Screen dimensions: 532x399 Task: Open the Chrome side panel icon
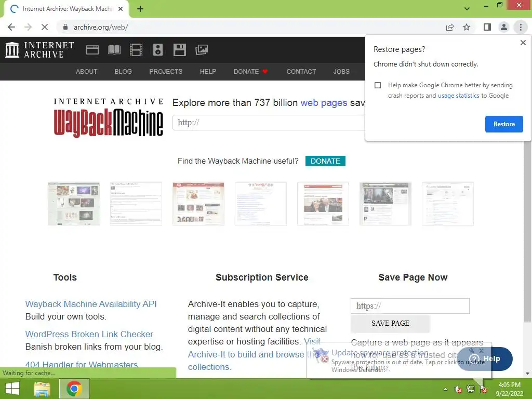tap(487, 27)
